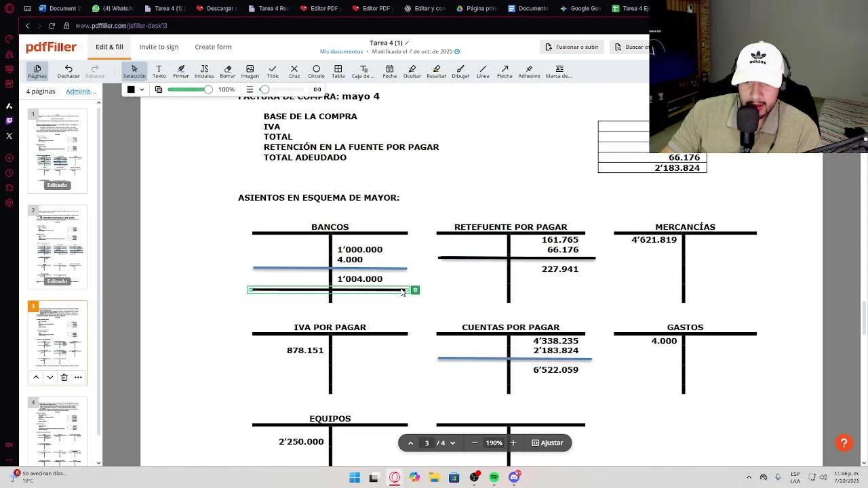Image resolution: width=868 pixels, height=488 pixels.
Task: Click the black color swatch
Action: coord(131,89)
